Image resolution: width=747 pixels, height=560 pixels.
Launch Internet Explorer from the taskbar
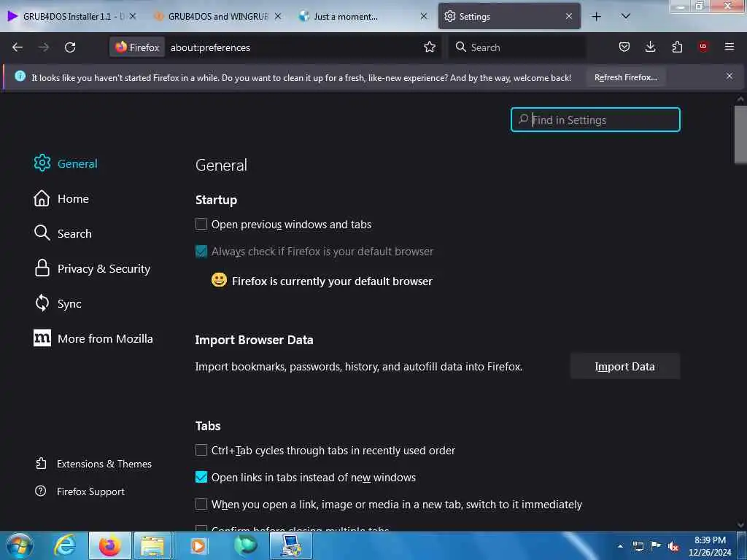click(x=65, y=545)
